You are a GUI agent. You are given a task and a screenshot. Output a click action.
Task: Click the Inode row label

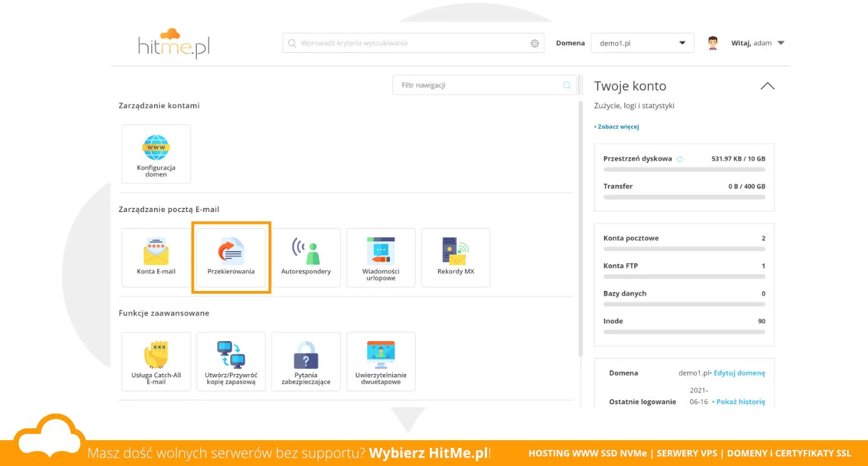(x=613, y=321)
